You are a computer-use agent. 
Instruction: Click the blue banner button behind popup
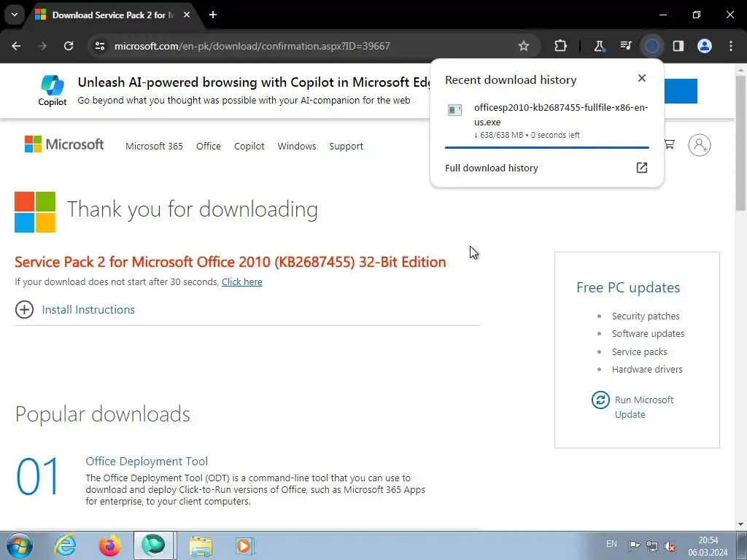681,91
